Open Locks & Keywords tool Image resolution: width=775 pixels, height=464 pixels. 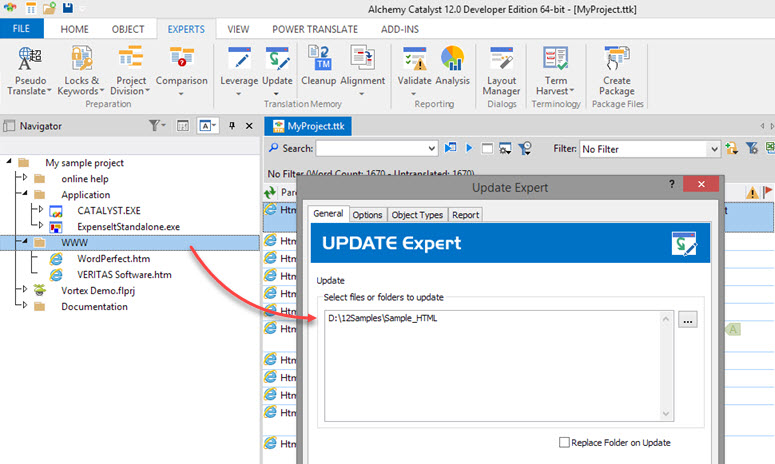[81, 71]
